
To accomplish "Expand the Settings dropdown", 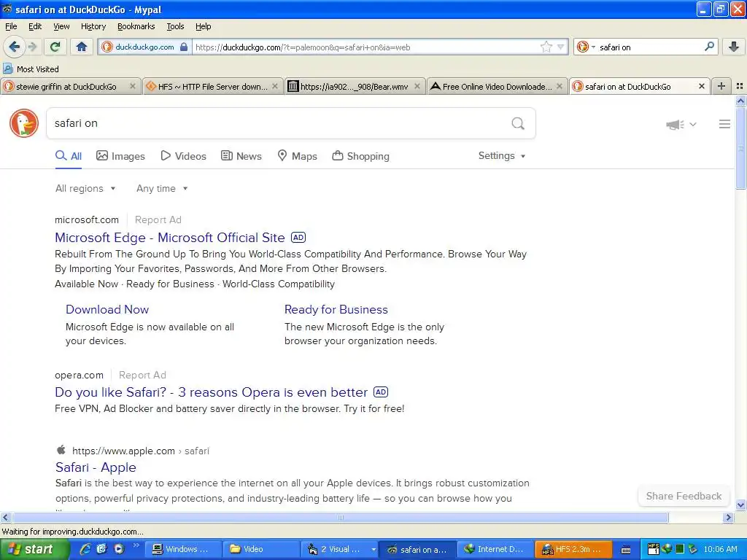I will (x=502, y=156).
